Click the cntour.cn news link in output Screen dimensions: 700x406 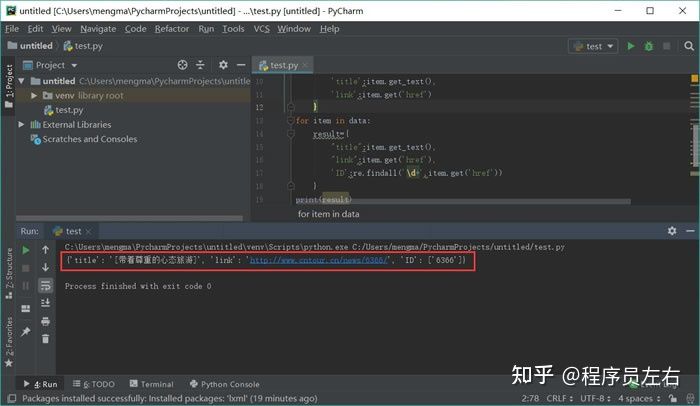tap(319, 260)
